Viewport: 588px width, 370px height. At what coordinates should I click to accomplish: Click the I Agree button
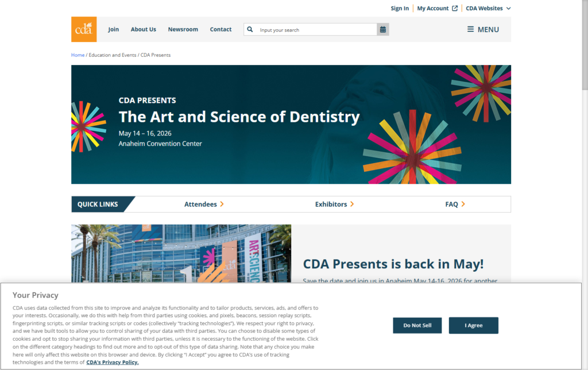coord(473,325)
